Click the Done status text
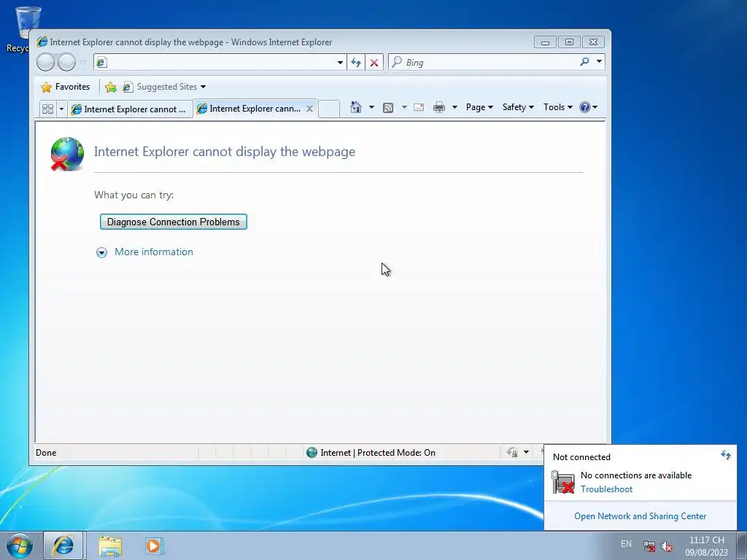 coord(46,452)
